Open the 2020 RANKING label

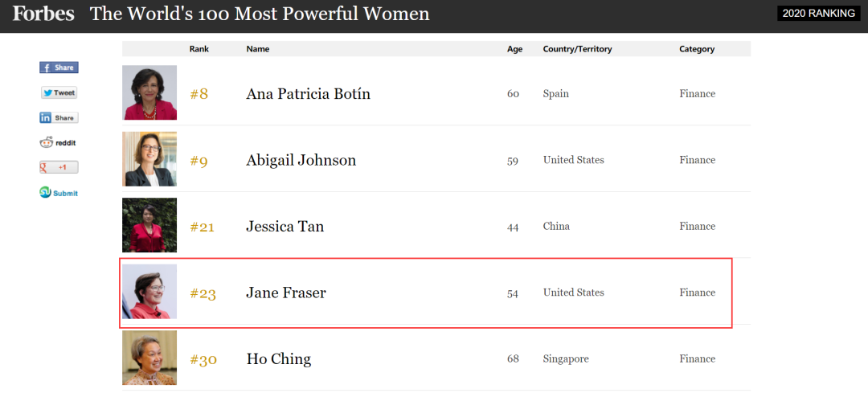818,13
